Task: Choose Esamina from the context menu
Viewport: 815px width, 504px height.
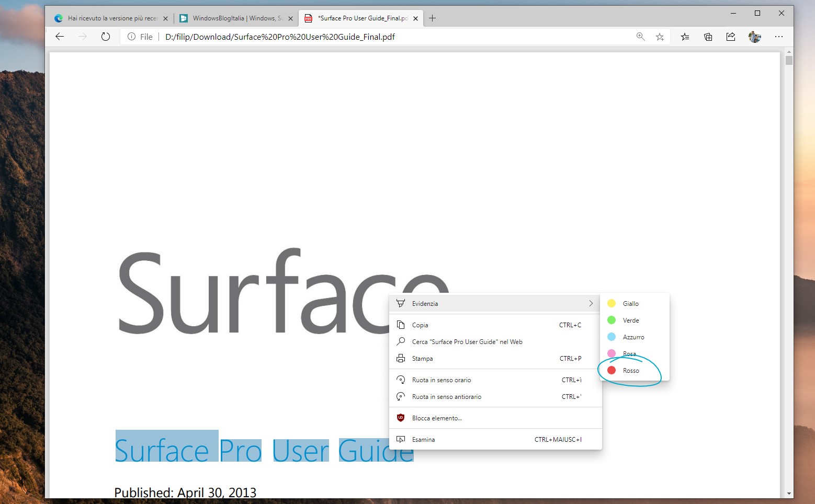Action: (495, 439)
